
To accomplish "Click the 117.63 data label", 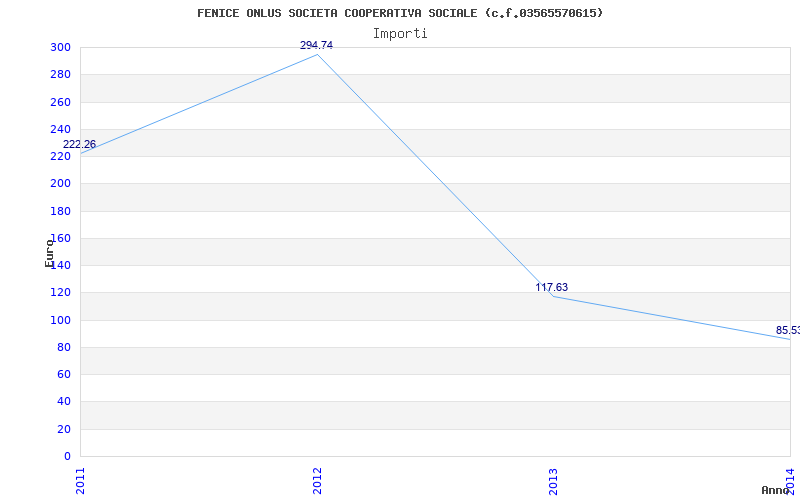I will (x=552, y=287).
